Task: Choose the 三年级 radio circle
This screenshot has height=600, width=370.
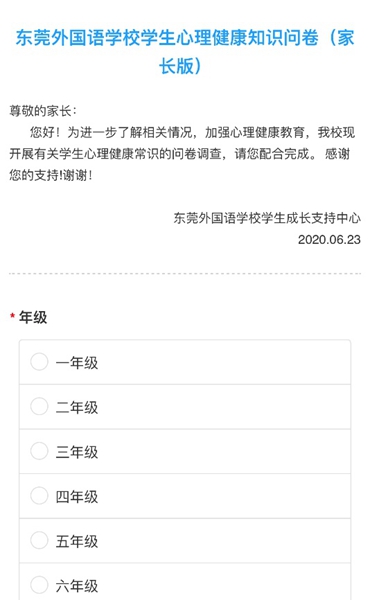Action: pos(39,451)
